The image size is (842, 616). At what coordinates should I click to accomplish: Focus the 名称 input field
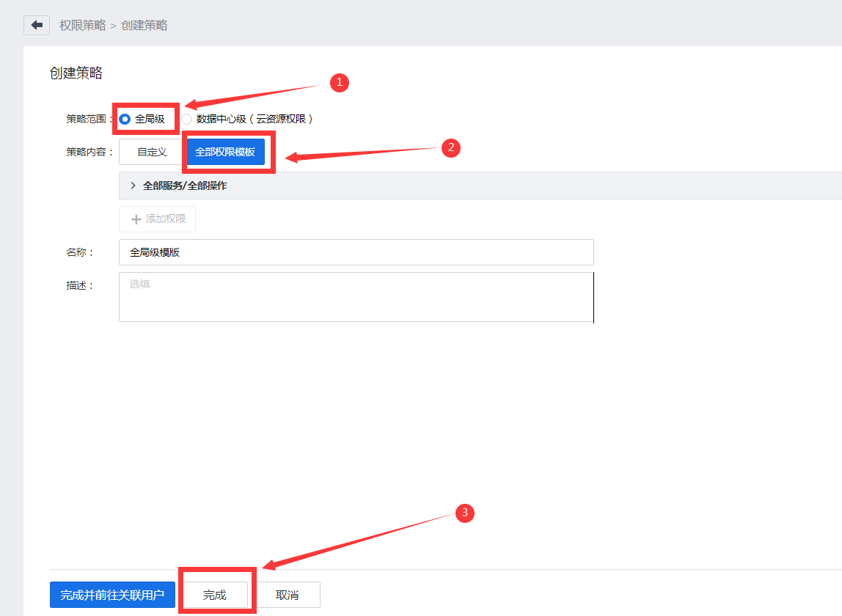[x=356, y=252]
